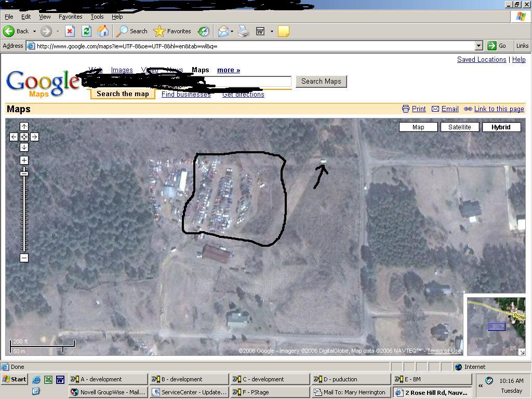Zoom in with the plus button
Screen dimensions: 532x399
click(x=24, y=160)
